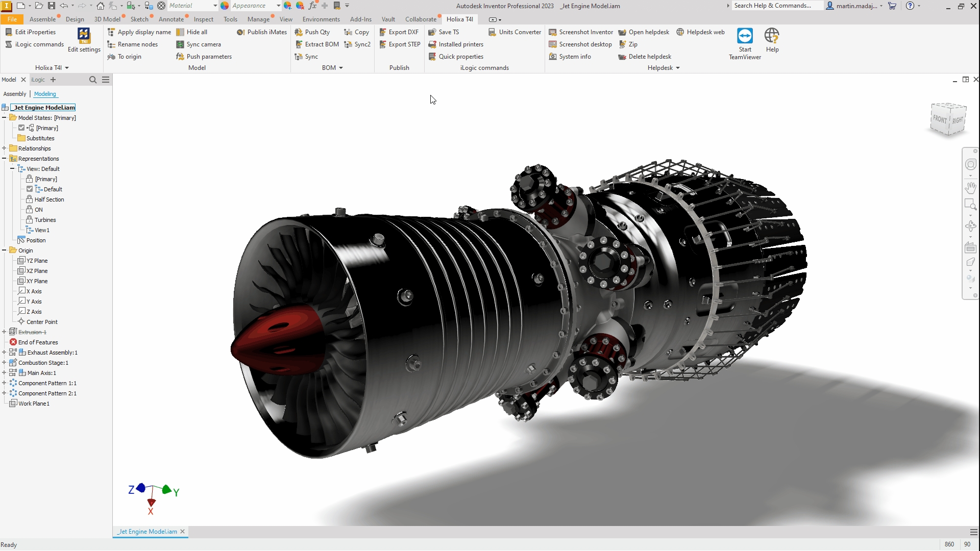Viewport: 980px width, 551px height.
Task: Open the Appearance dropdown in title bar
Action: click(x=278, y=6)
